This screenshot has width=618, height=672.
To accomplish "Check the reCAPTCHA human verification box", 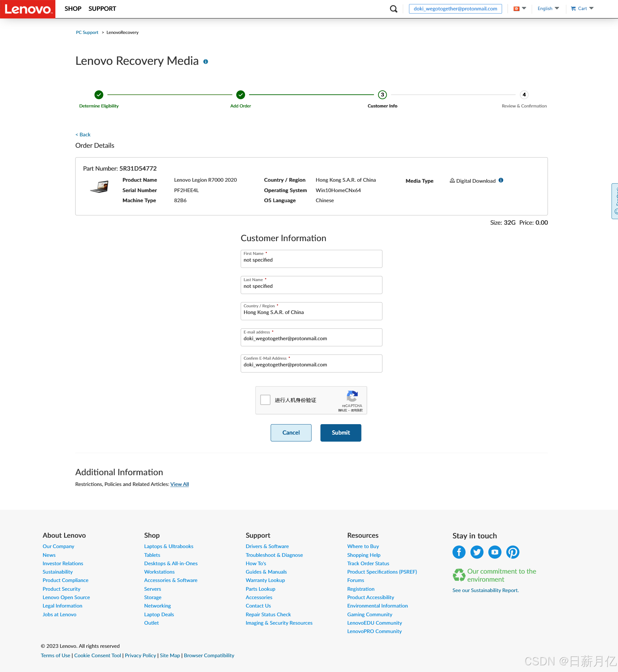I will tap(265, 400).
